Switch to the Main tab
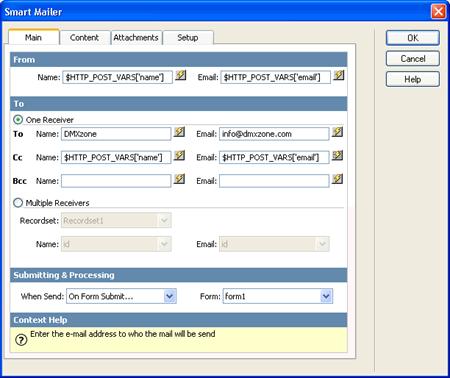 point(34,37)
